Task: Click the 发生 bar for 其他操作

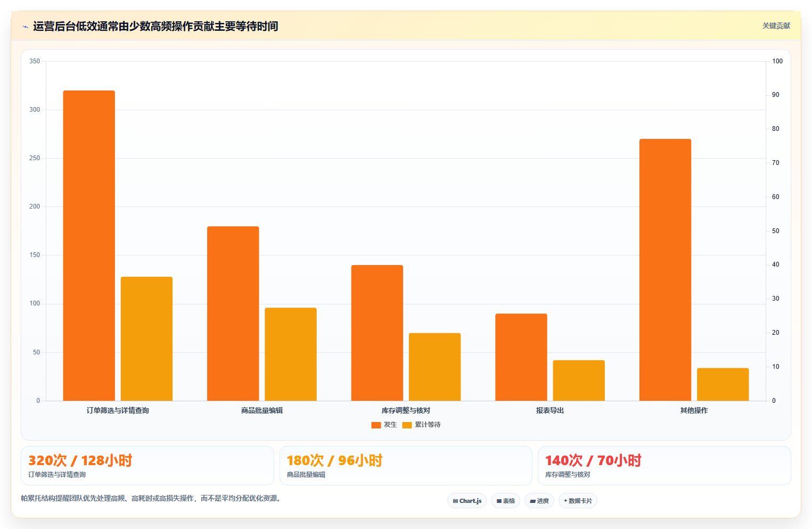Action: (x=665, y=270)
